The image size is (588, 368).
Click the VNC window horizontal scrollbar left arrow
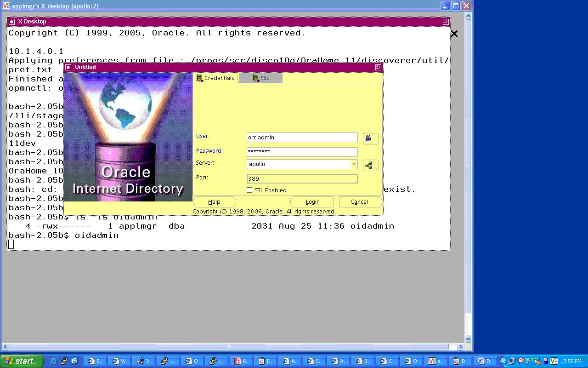click(5, 346)
